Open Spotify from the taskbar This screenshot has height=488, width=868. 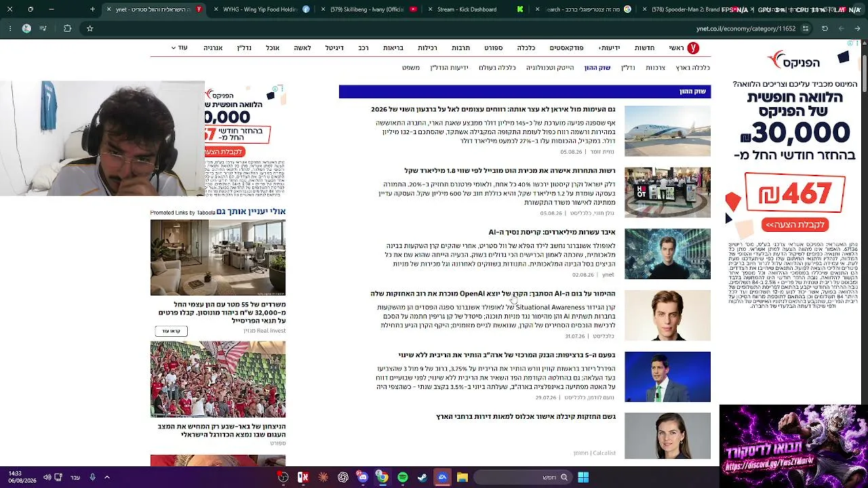(403, 477)
